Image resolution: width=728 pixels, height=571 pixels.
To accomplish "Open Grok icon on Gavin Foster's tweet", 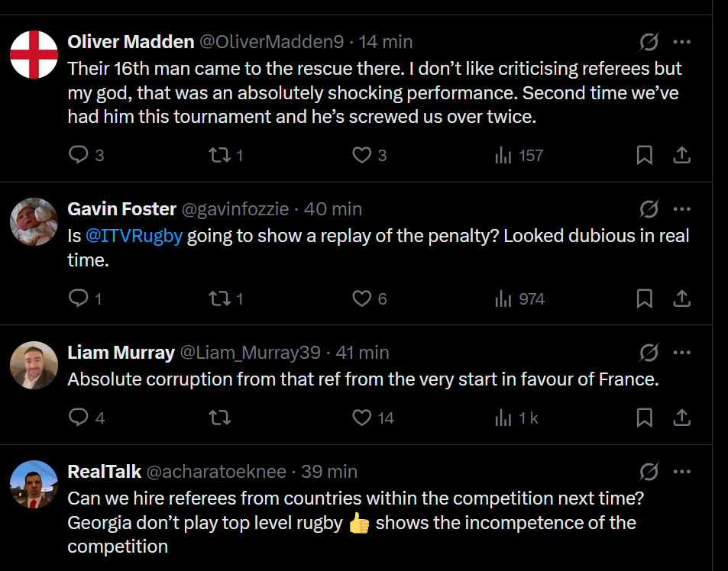I will coord(649,209).
